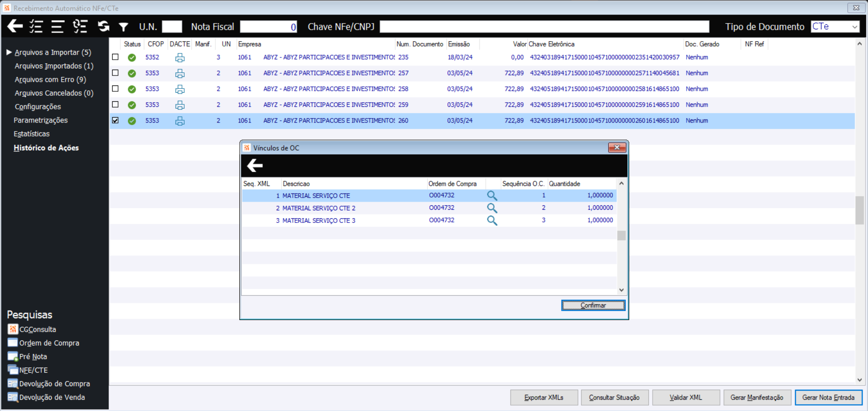Uncheck the checkbox for document 260

pos(115,120)
